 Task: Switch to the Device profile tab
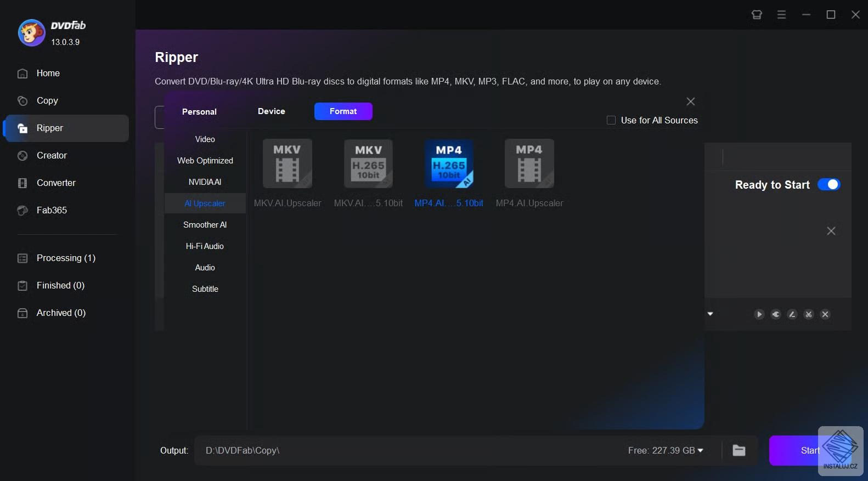[272, 111]
